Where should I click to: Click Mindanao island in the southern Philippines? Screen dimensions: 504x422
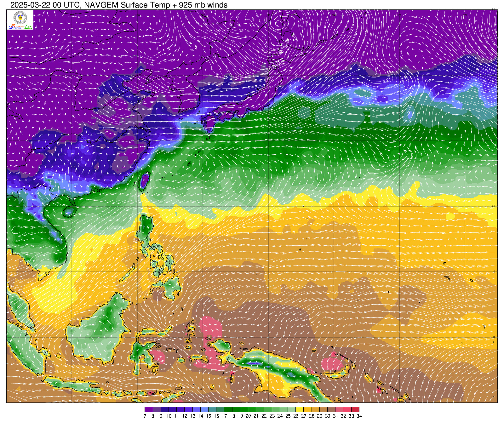[170, 287]
